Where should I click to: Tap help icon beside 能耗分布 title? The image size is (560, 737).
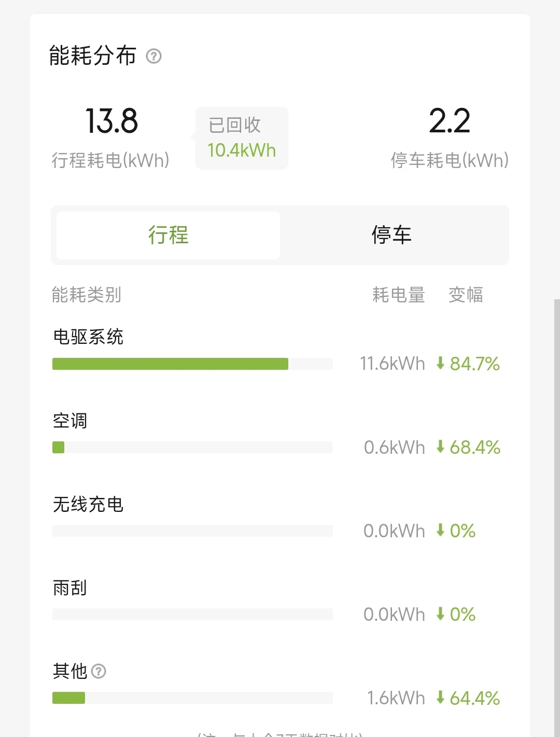coord(153,56)
